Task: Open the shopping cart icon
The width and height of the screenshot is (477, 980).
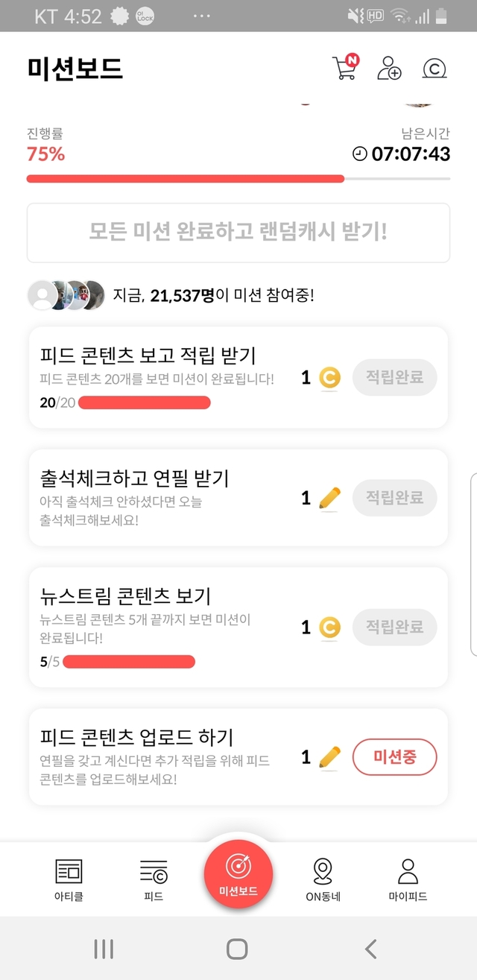Action: pos(344,69)
